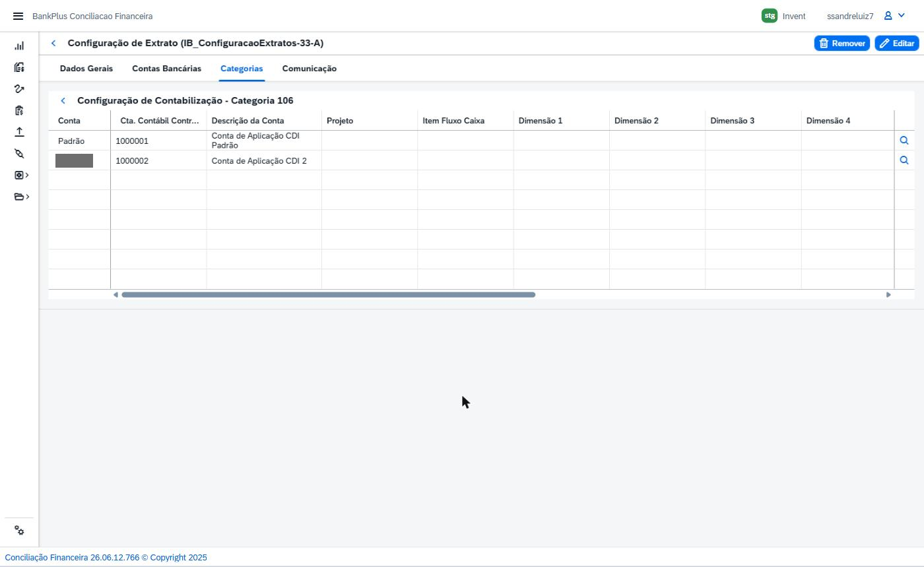Click the green stg environment badge
Image resolution: width=924 pixels, height=567 pixels.
pos(770,16)
